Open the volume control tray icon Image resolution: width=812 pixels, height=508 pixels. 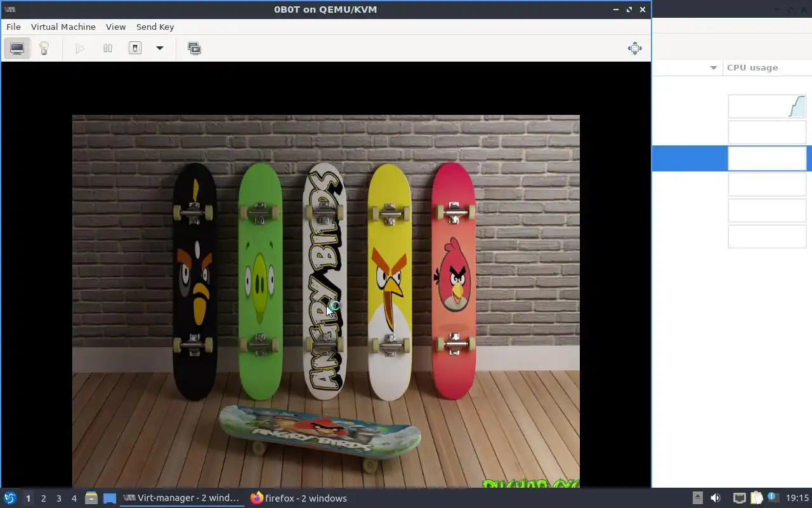[x=716, y=498]
